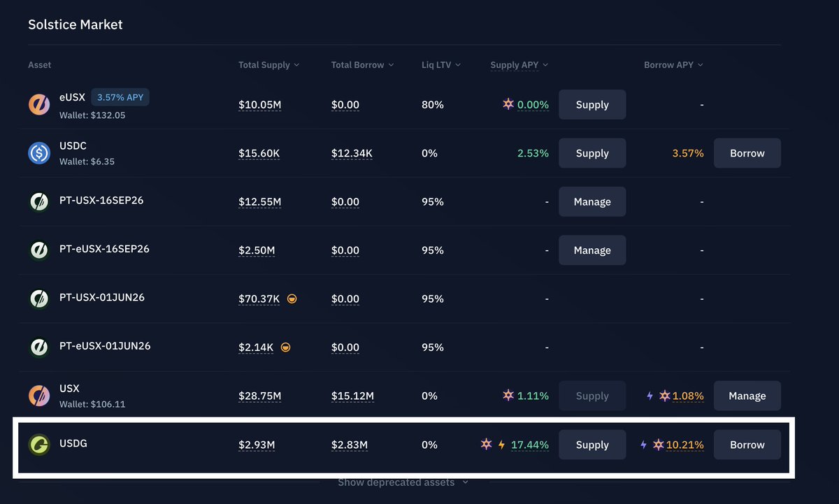Click USDC total borrow $12.34K
Viewport: 839px width, 504px height.
click(x=352, y=153)
